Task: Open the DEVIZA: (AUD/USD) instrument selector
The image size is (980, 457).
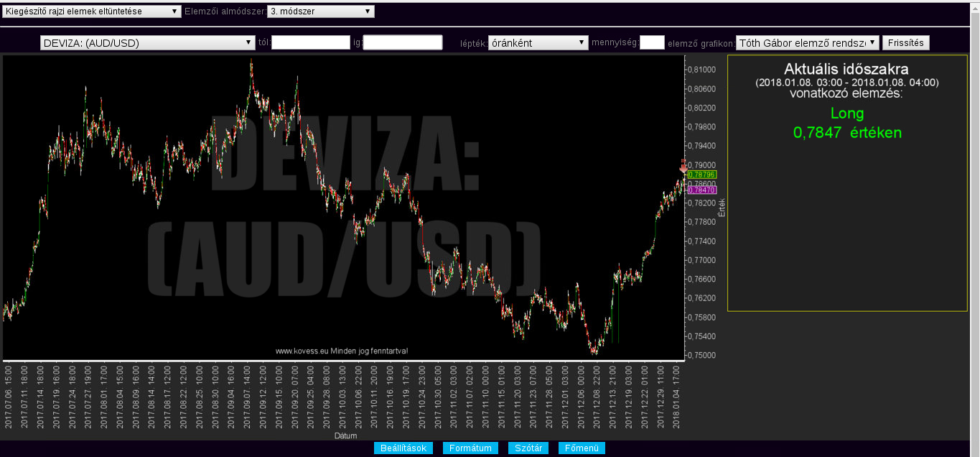Action: (148, 43)
